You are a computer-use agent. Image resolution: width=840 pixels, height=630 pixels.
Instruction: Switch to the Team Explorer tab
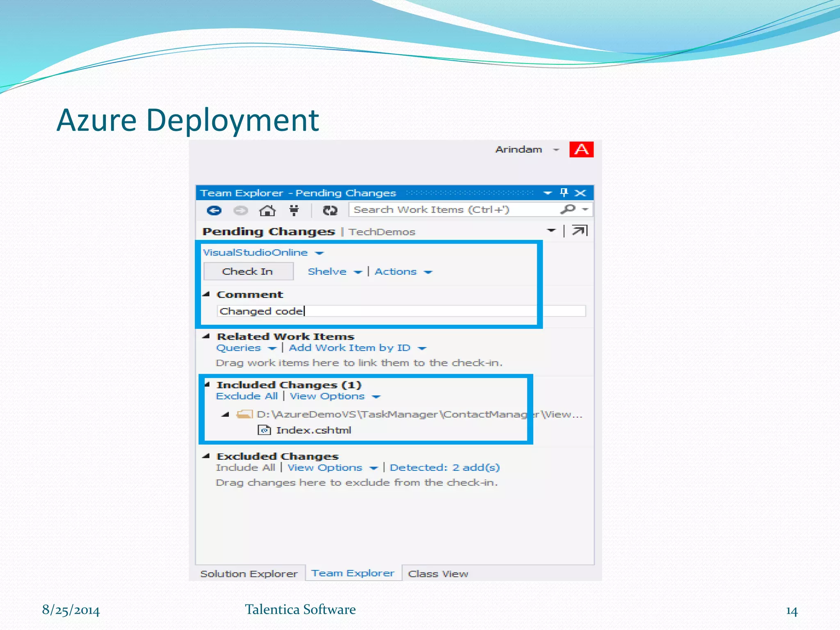353,573
